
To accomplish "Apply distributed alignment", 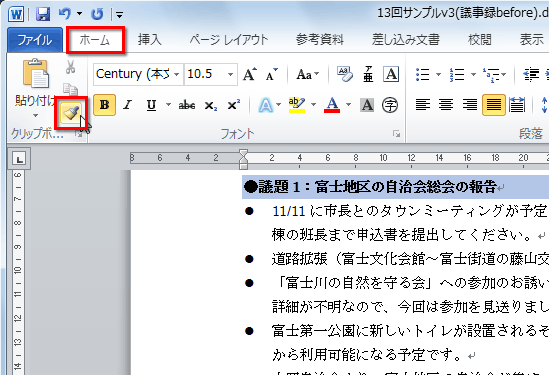I will [x=517, y=105].
